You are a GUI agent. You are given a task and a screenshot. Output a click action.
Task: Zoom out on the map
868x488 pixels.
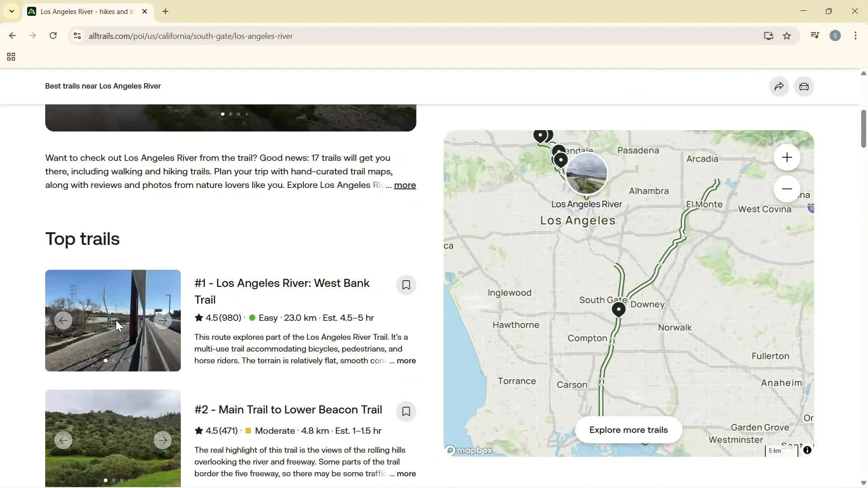(787, 188)
